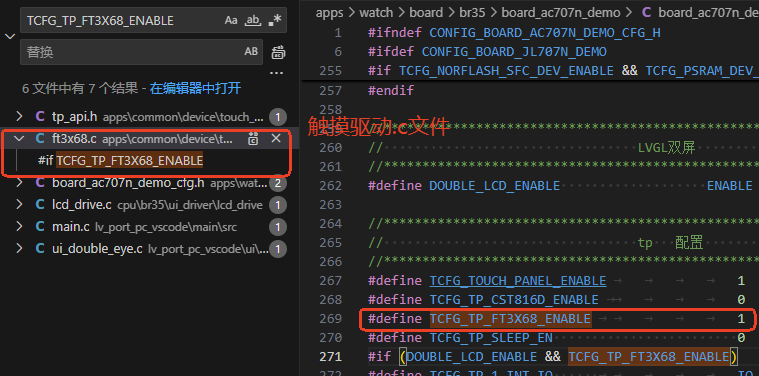Open the #if TCFG_TP_FT3X68_ENABLE match line

click(121, 161)
